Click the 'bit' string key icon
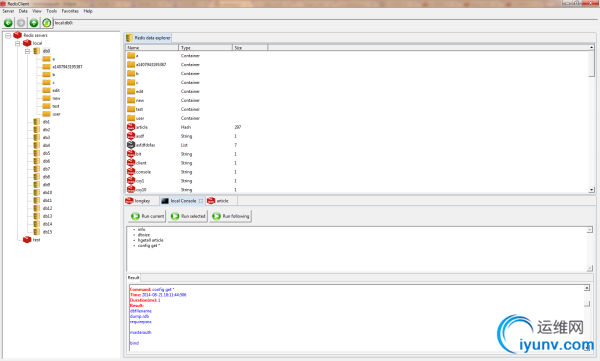Screen dimensions: 600x361 pos(131,154)
